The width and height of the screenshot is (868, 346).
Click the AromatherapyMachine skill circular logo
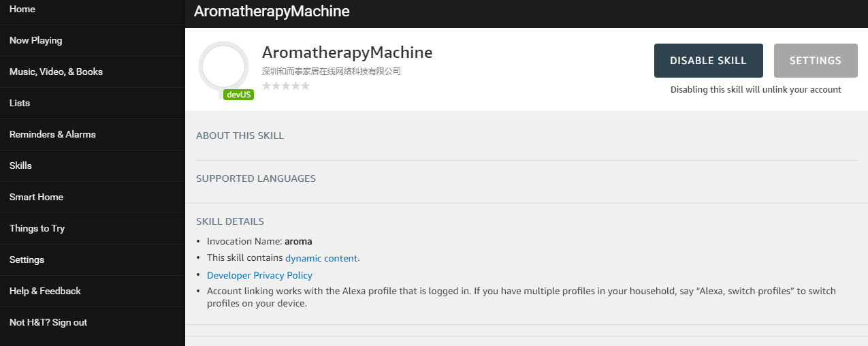(223, 67)
